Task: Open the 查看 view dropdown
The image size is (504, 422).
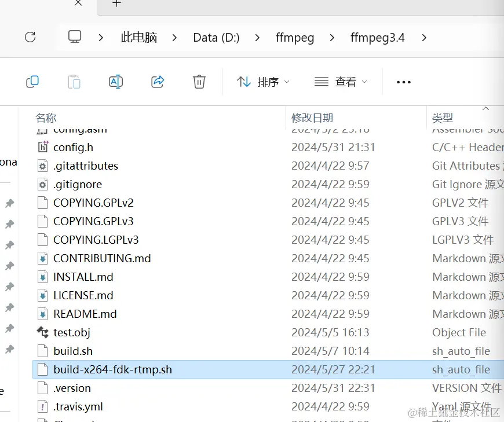Action: click(341, 82)
